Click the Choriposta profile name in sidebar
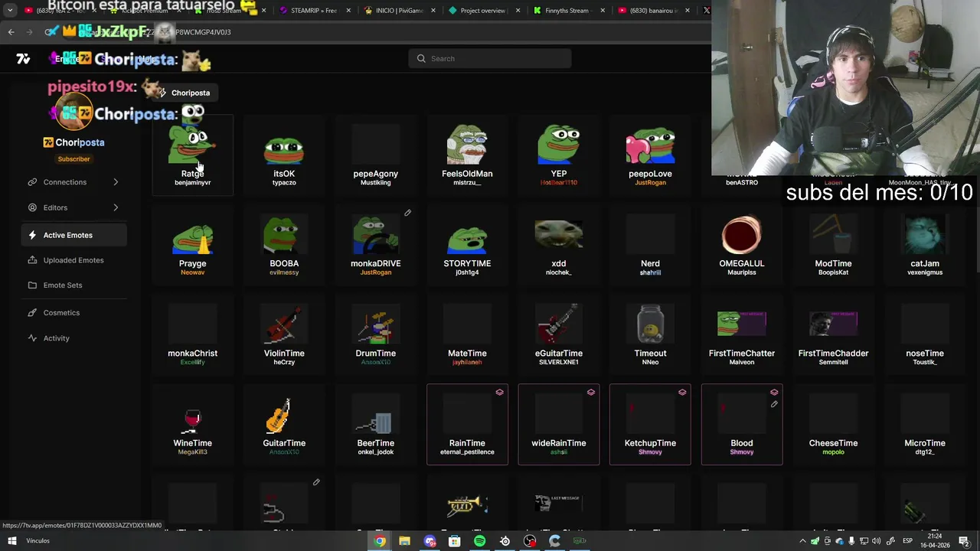980x551 pixels. (80, 142)
